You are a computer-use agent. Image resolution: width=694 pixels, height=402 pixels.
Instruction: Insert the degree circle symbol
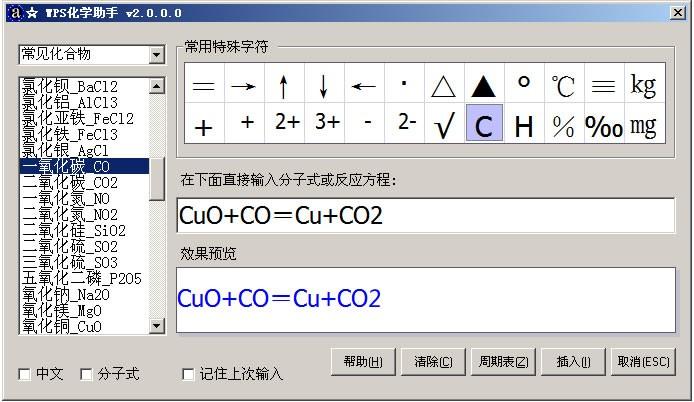click(x=524, y=84)
